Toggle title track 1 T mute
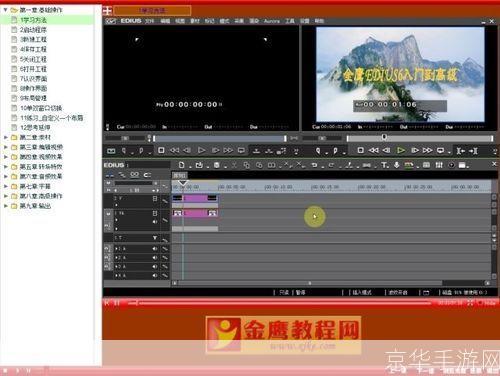The width and height of the screenshot is (500, 376). (155, 238)
